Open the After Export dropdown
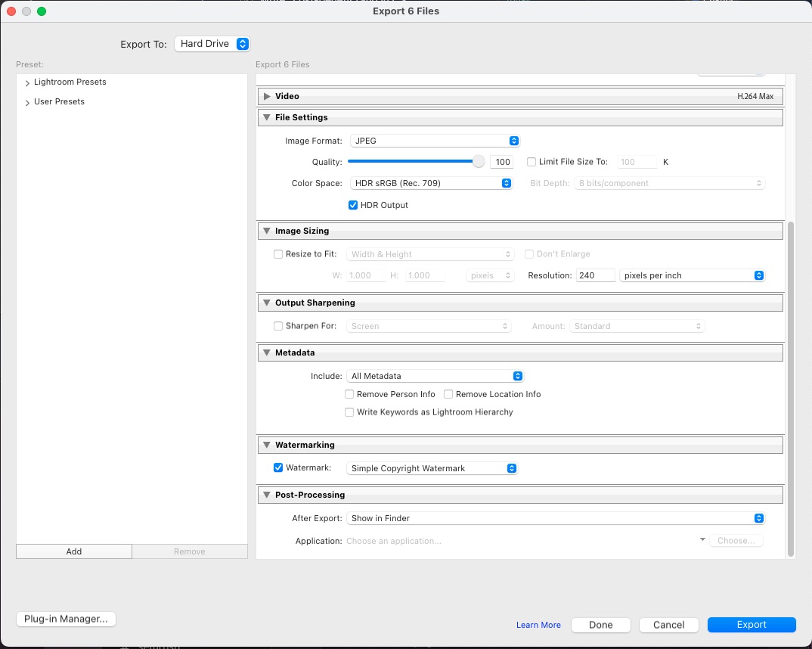812x649 pixels. click(x=556, y=518)
